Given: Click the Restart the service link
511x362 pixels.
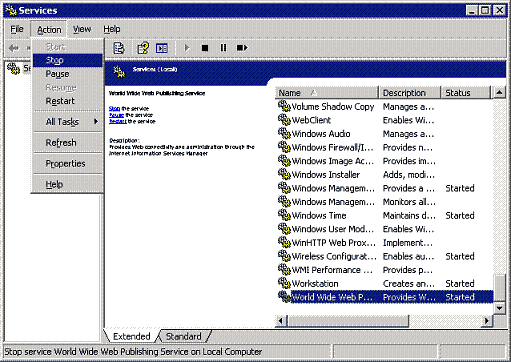Looking at the screenshot, I should pos(118,121).
